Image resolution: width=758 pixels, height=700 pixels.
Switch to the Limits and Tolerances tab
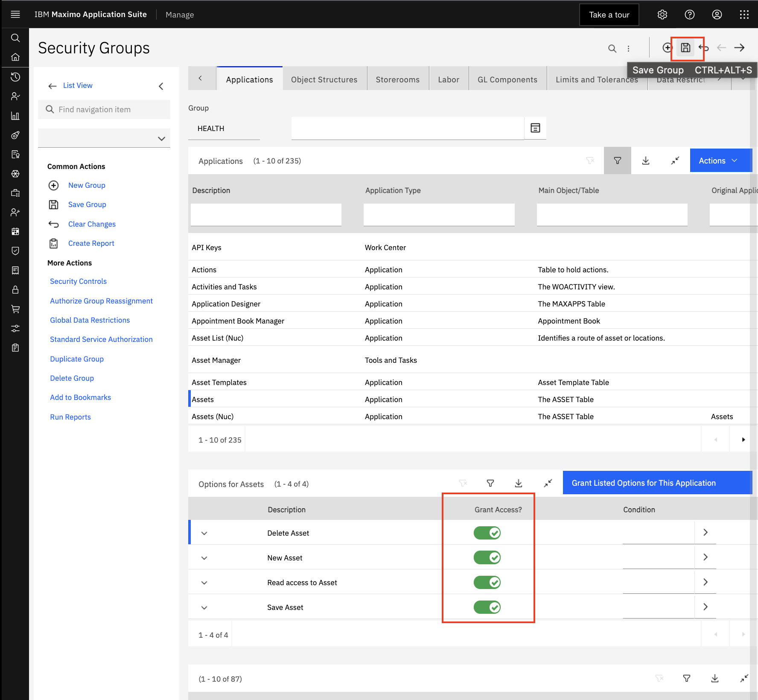(x=597, y=79)
